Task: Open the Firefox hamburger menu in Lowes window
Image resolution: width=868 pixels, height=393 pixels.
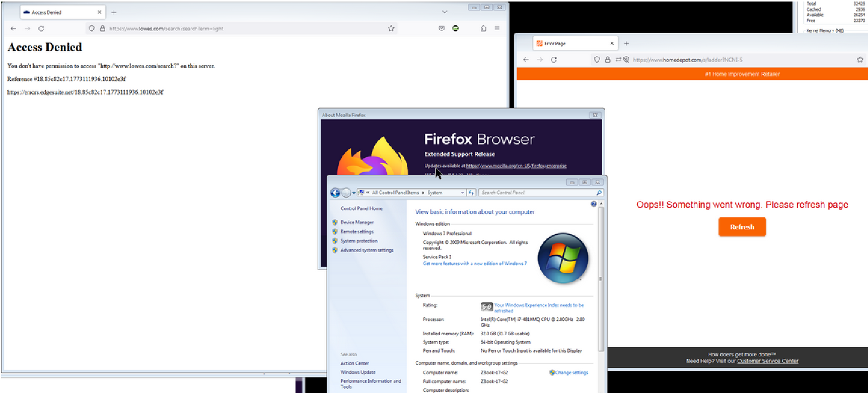Action: [497, 29]
